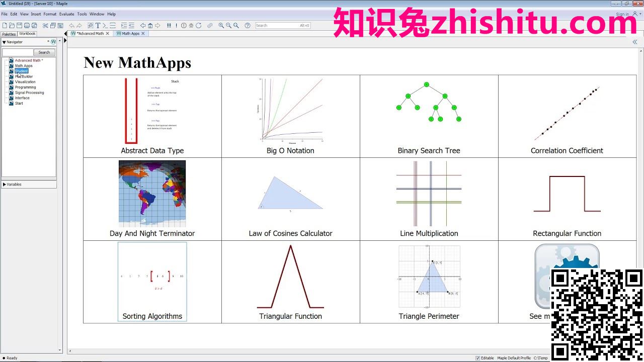Click the Undo arrow icon
Viewport: 644px width, 362px height.
[x=72, y=25]
